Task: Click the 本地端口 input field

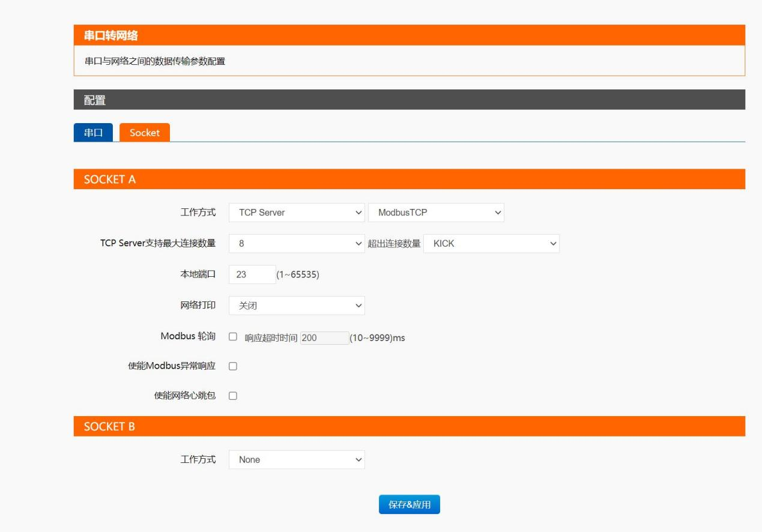Action: [252, 274]
